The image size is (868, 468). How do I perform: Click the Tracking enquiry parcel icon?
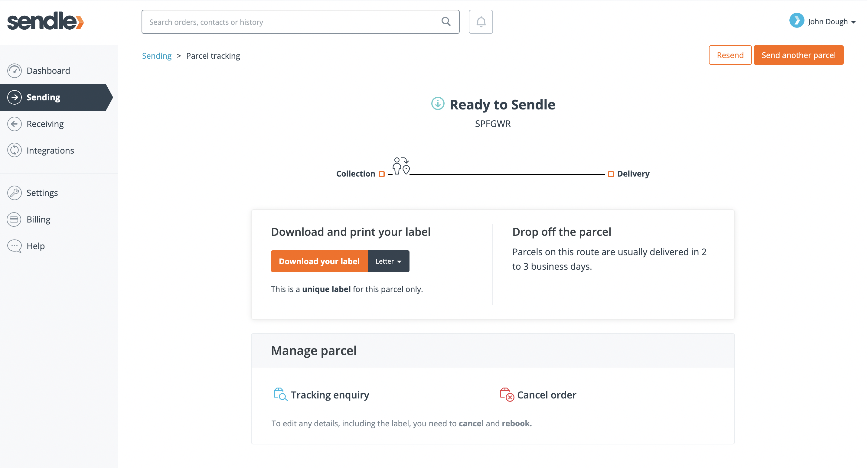[280, 394]
